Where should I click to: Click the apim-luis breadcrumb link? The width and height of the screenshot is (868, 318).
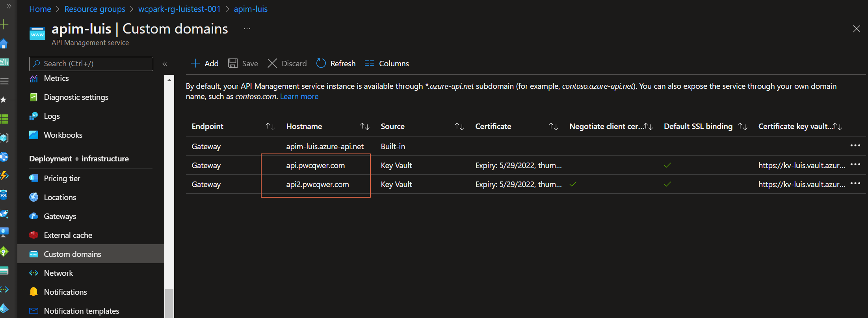pyautogui.click(x=251, y=9)
